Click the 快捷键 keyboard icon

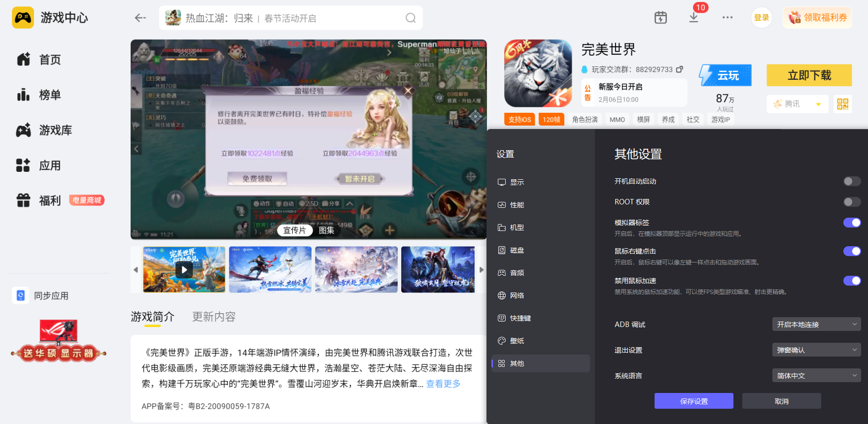tap(502, 318)
